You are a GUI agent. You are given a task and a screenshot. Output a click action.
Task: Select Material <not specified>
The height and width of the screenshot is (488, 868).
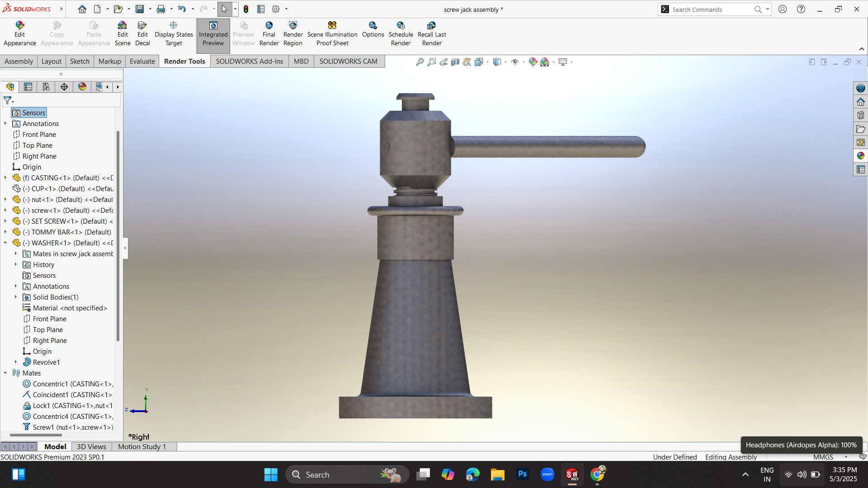point(65,308)
